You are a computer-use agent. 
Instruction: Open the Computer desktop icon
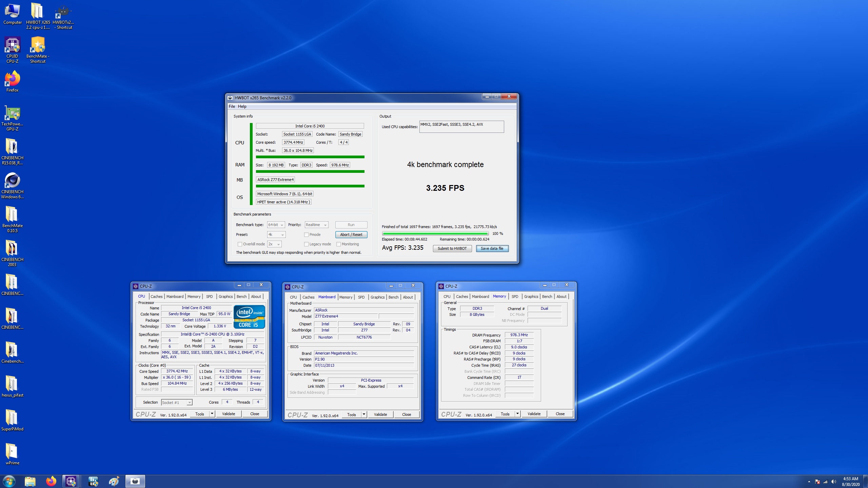point(13,14)
